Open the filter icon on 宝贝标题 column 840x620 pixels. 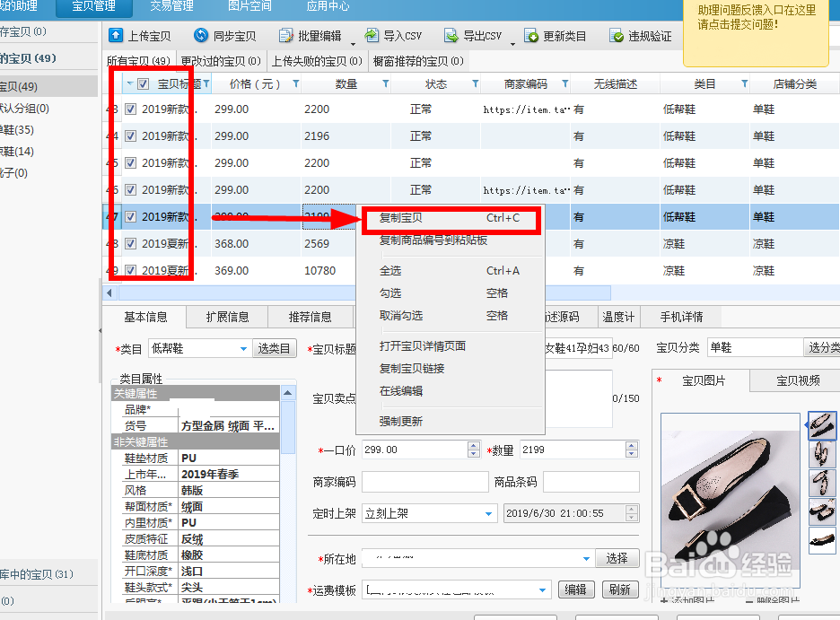tap(206, 83)
